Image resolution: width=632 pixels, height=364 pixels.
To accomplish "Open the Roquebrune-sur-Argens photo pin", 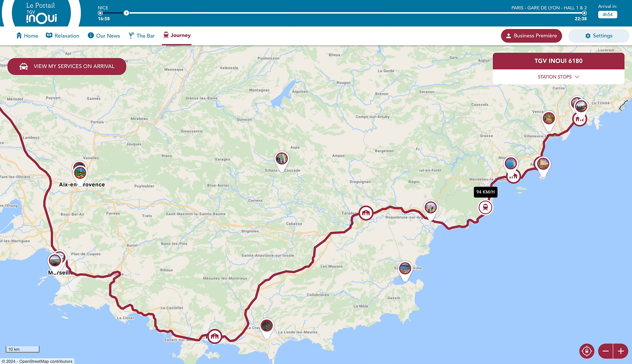I will point(431,209).
